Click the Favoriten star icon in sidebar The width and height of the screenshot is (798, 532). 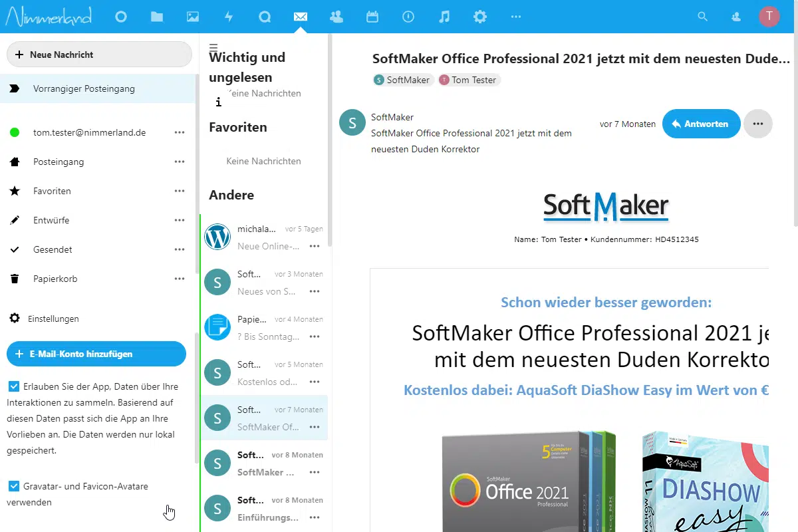coord(15,191)
